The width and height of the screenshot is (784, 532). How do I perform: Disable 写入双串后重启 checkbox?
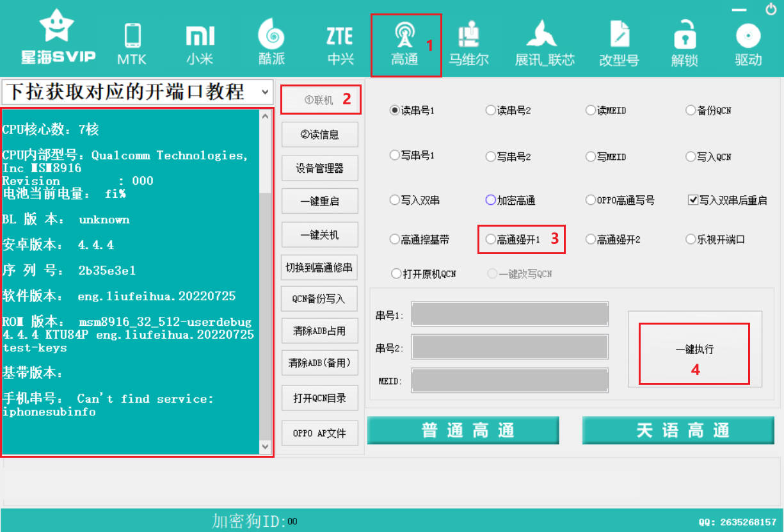click(691, 200)
